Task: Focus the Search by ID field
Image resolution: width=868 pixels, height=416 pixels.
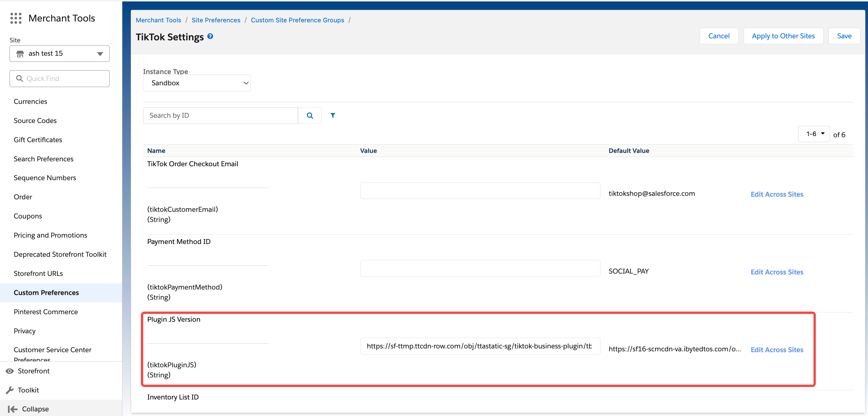Action: point(220,116)
